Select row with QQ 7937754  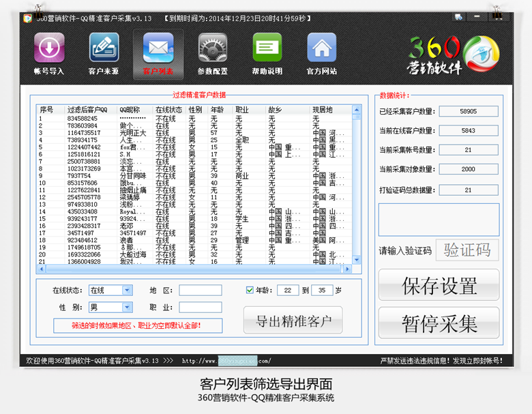coord(194,176)
